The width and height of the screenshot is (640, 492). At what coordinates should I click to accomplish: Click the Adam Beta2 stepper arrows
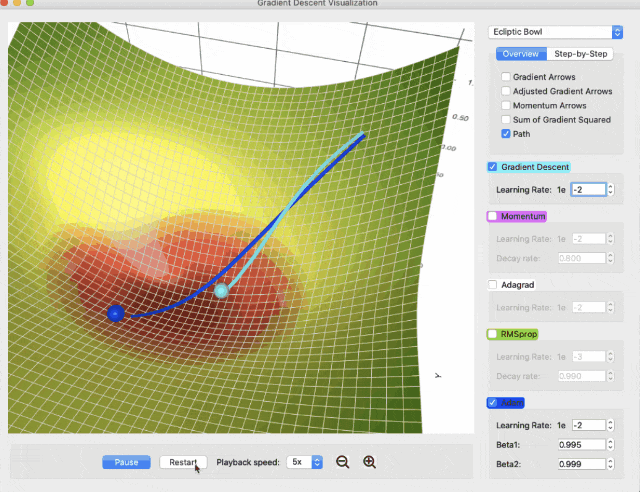pos(611,464)
